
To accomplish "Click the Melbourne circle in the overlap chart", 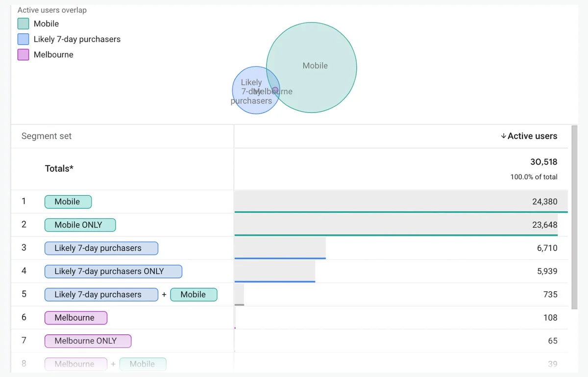I will [x=275, y=90].
